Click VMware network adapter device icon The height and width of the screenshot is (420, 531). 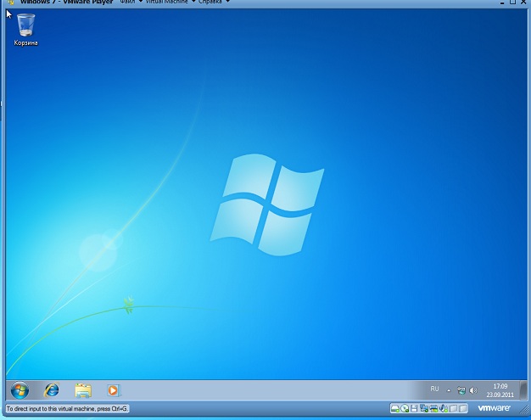424,408
